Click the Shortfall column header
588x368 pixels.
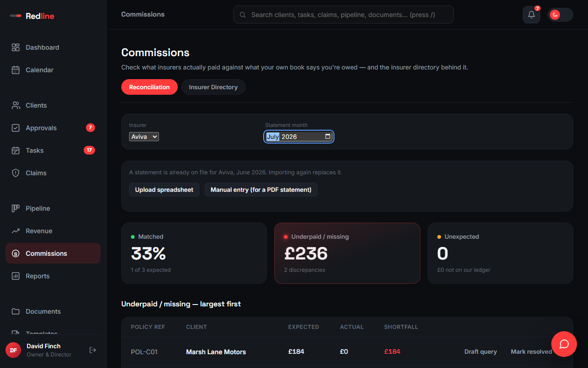click(x=401, y=327)
